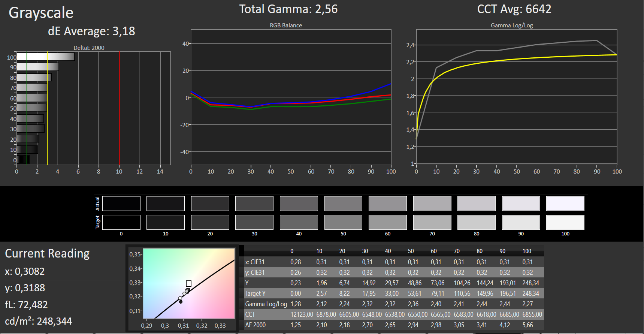Click the Y value 193,01 in table
644x334 pixels.
pyautogui.click(x=508, y=283)
